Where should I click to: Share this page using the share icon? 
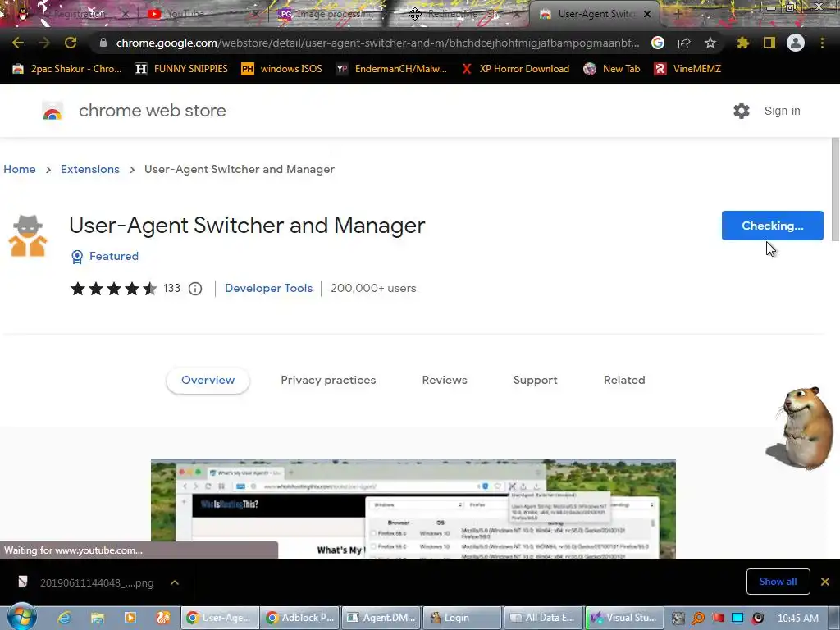pos(684,43)
